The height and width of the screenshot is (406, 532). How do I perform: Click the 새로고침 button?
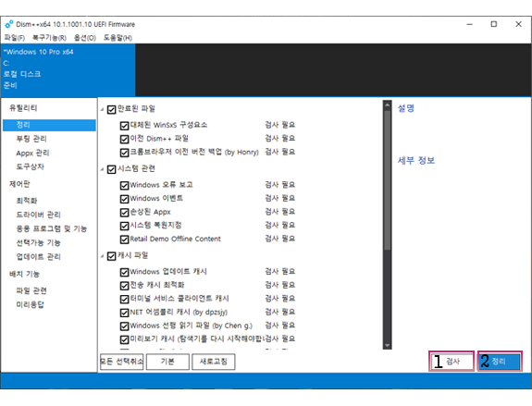214,362
